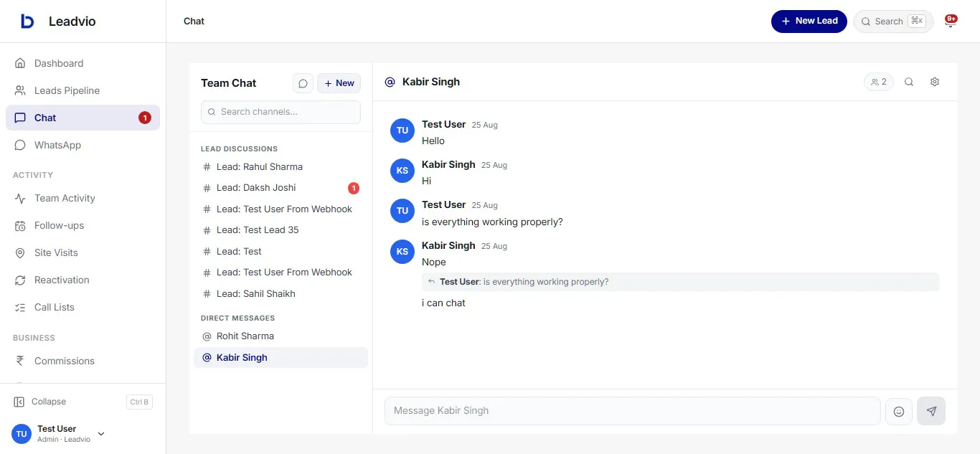This screenshot has height=454, width=980.
Task: Open Lead: Daksh Joshi channel
Action: 281,188
